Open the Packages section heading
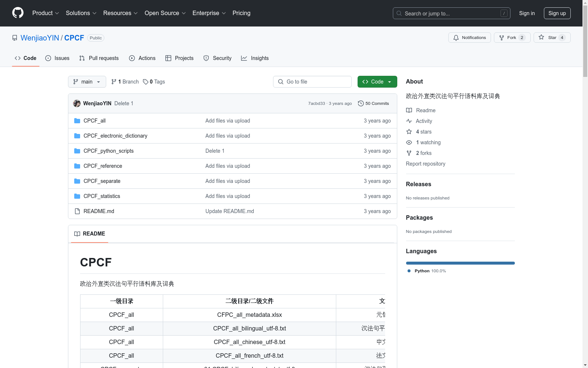588x368 pixels. click(x=419, y=217)
